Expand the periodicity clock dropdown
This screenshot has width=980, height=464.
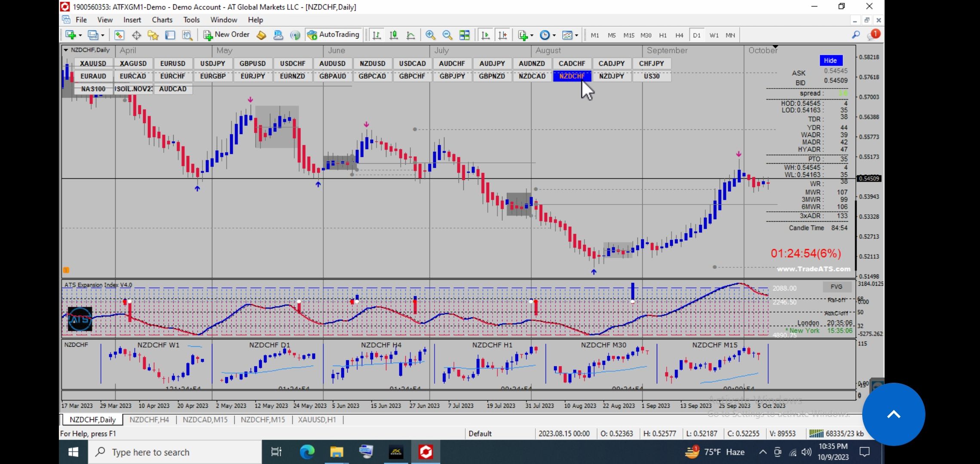pyautogui.click(x=554, y=35)
